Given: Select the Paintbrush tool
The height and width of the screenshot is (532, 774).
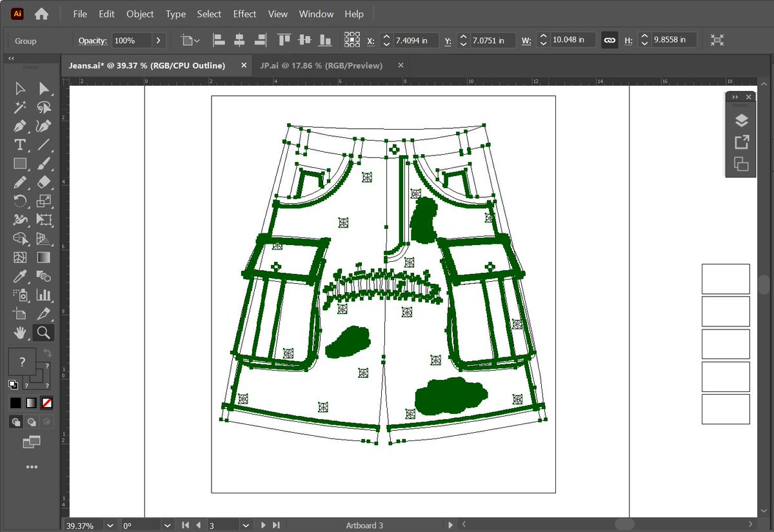Looking at the screenshot, I should pos(44,164).
